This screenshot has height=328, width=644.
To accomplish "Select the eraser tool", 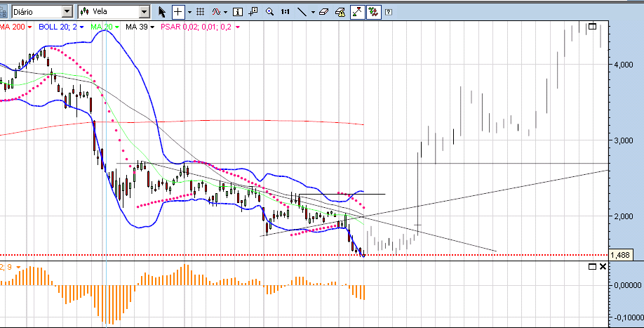I will coord(324,12).
